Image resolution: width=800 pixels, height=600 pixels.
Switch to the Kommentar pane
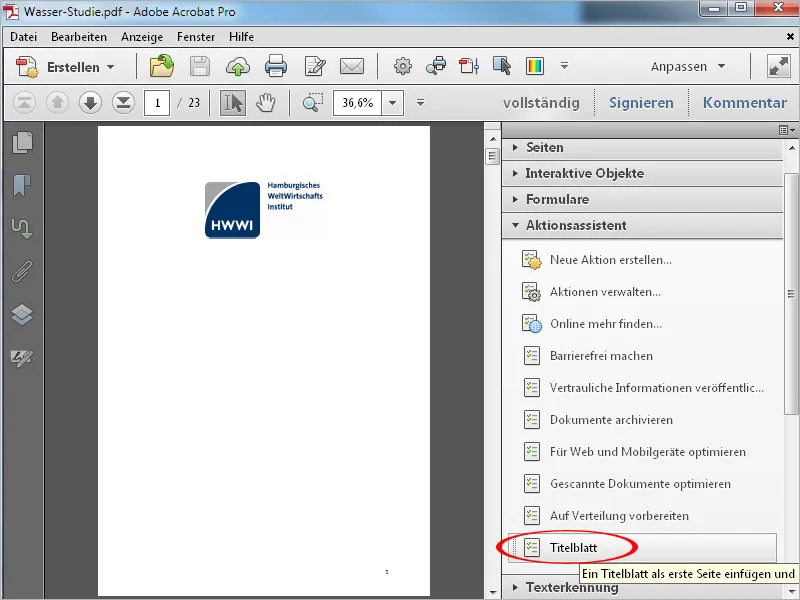744,103
